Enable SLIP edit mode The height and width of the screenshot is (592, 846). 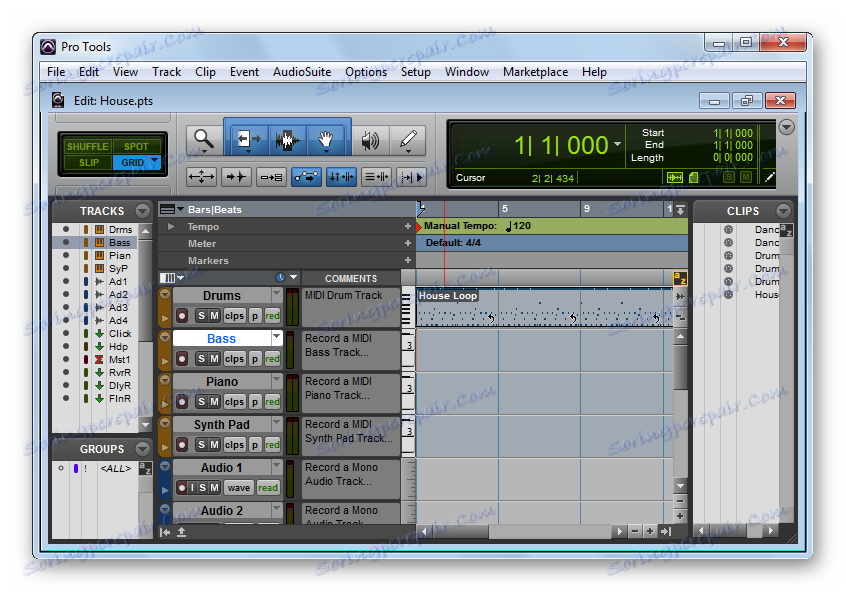pos(88,162)
